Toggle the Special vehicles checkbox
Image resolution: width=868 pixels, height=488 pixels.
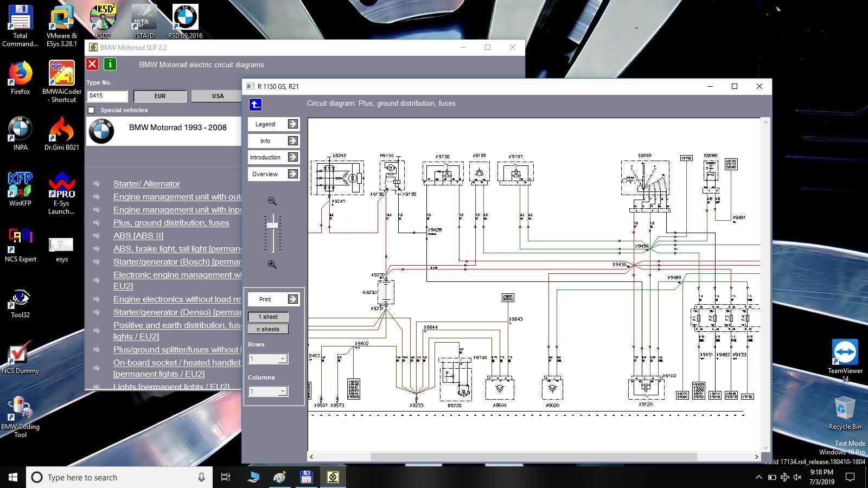tap(91, 110)
